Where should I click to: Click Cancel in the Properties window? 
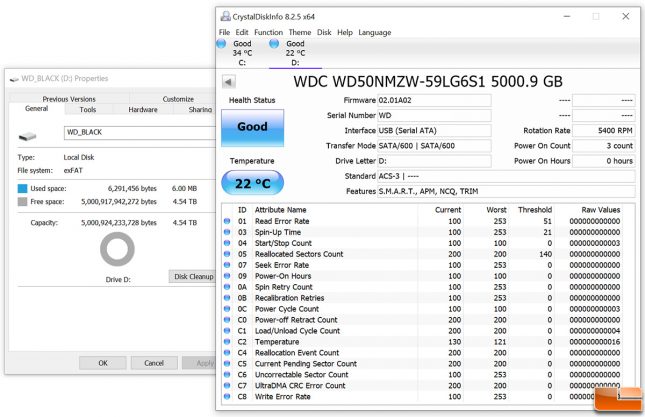pos(154,363)
